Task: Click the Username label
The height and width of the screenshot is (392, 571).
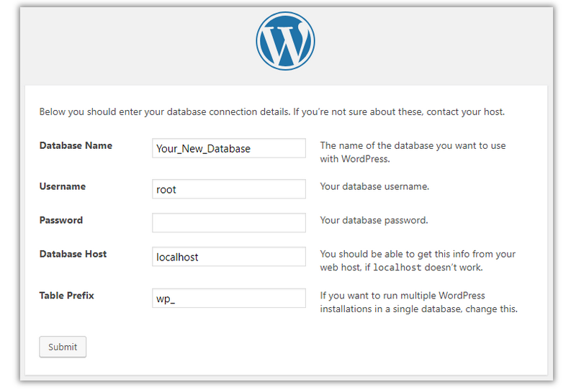Action: 63,186
